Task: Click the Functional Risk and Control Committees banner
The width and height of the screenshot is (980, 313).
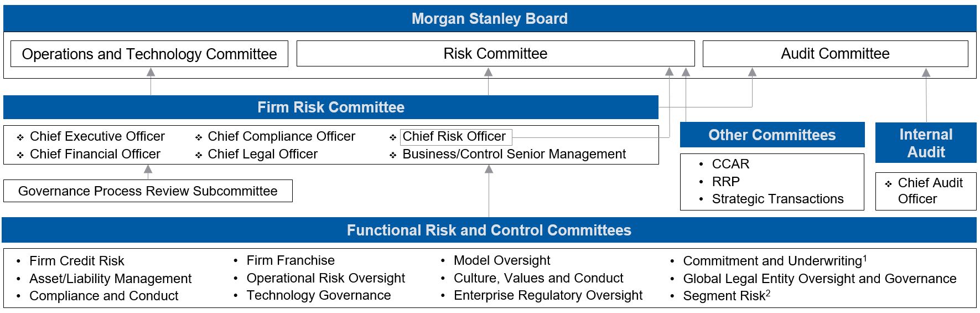Action: coord(489,230)
